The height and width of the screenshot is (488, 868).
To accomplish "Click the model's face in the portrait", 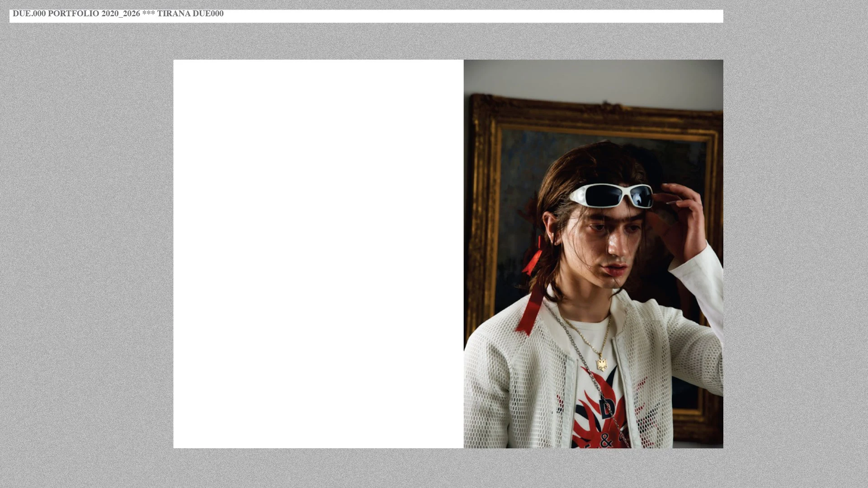I will tap(610, 246).
